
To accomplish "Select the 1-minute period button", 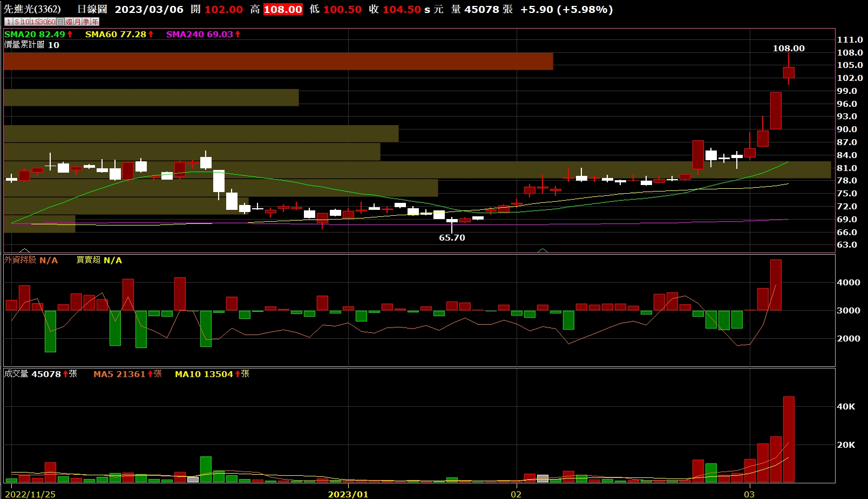I will (9, 22).
